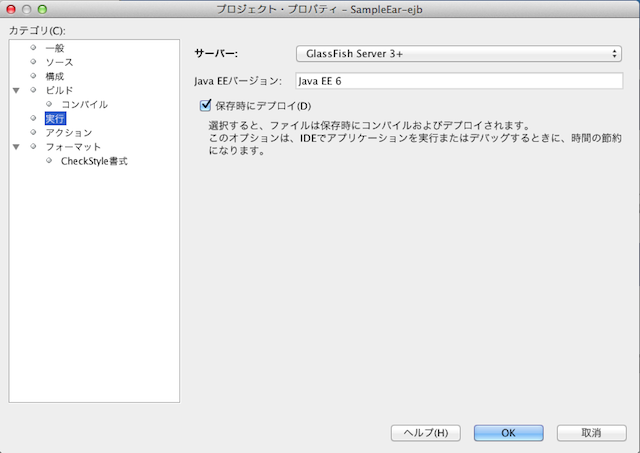Viewport: 640px width, 453px height.
Task: Close the dialog with red window button
Action: tap(12, 9)
